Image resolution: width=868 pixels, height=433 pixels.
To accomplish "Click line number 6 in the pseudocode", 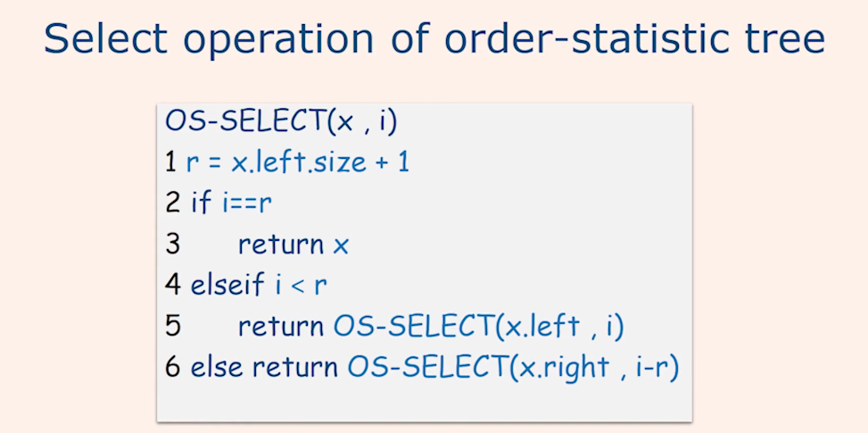I will tap(173, 367).
